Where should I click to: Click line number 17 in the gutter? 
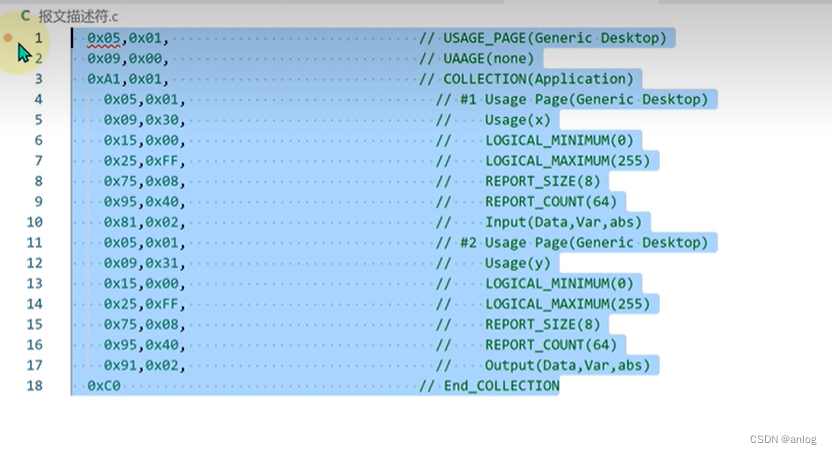tap(35, 365)
